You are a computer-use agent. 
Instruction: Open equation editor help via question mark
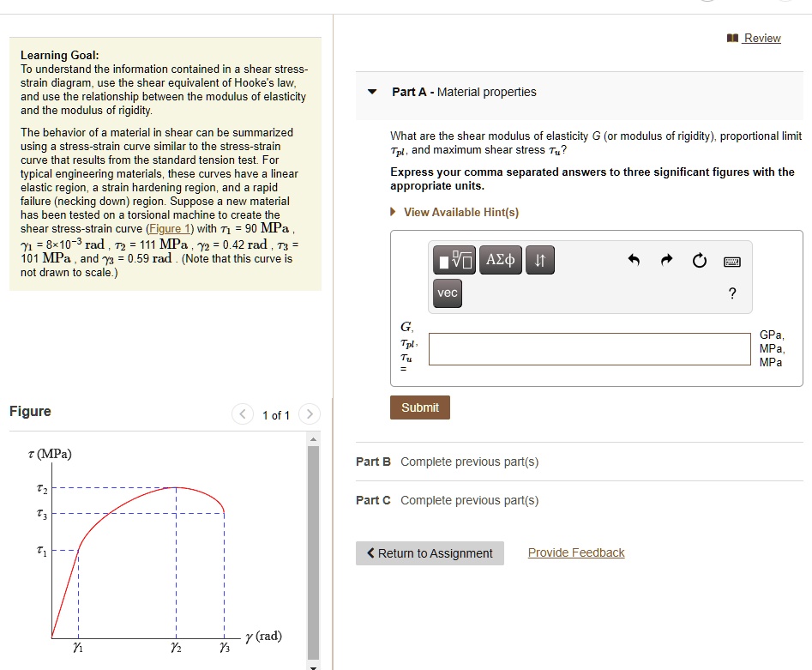(x=731, y=293)
